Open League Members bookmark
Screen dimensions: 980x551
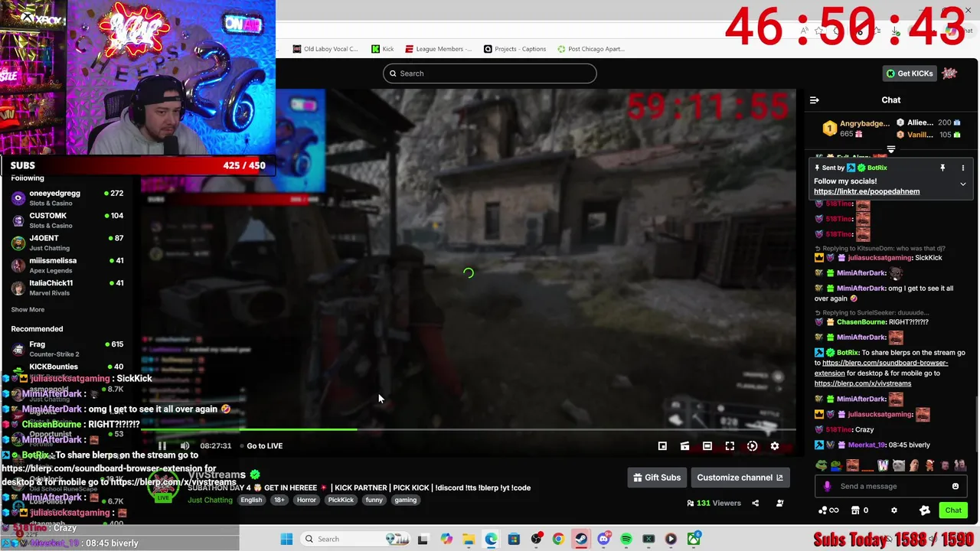click(x=439, y=49)
